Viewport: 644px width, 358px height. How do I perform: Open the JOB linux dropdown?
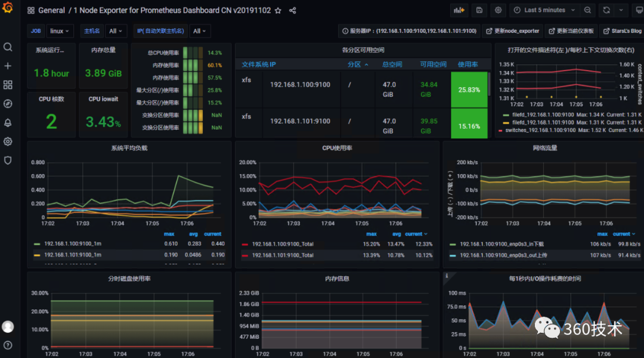pos(59,31)
